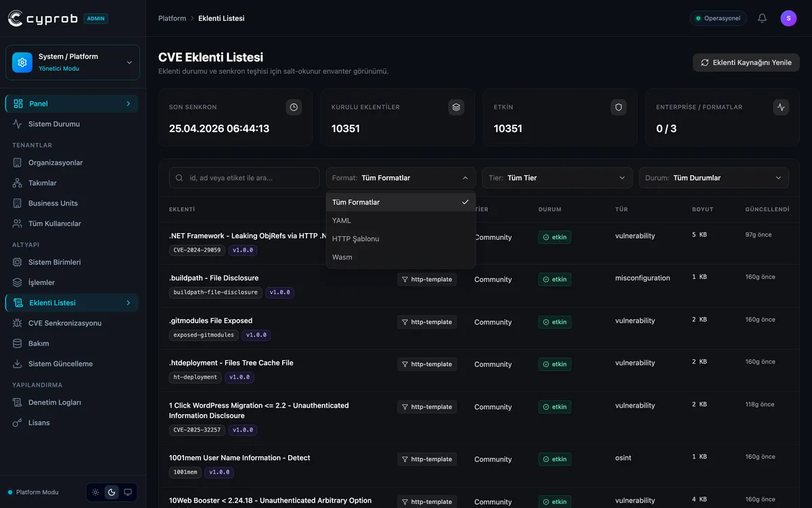Open Takımlar in sidebar
This screenshot has width=812, height=508.
pos(72,183)
